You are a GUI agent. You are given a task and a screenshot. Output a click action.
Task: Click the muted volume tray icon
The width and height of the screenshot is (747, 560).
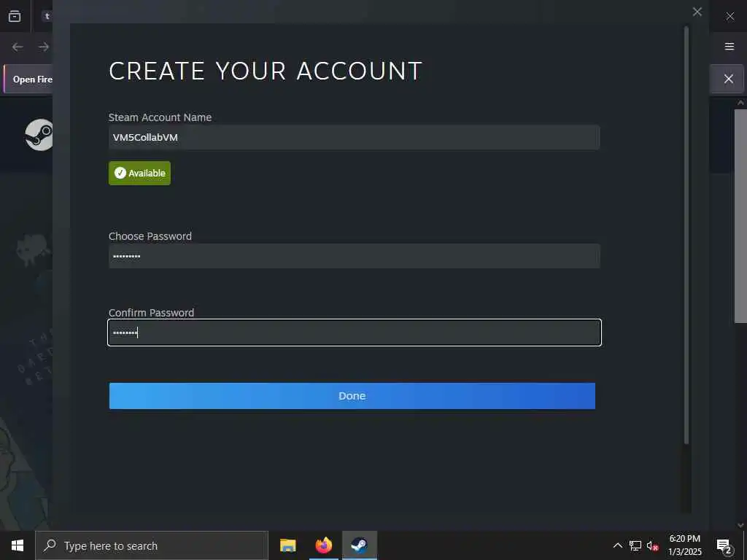tap(652, 545)
